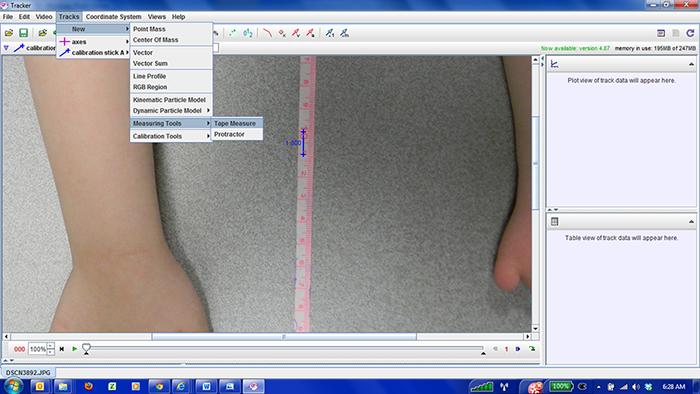Choose RGB Region menu entry
The image size is (700, 394).
tap(171, 87)
